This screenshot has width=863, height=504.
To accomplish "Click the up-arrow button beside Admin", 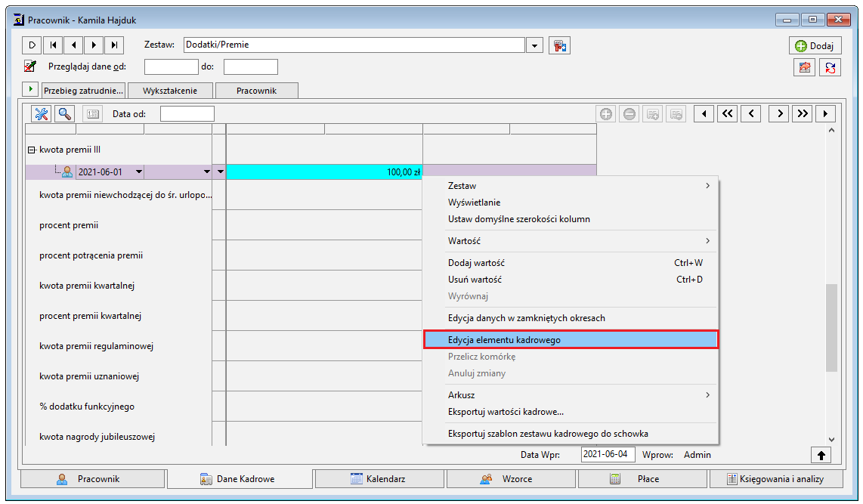I will [821, 455].
